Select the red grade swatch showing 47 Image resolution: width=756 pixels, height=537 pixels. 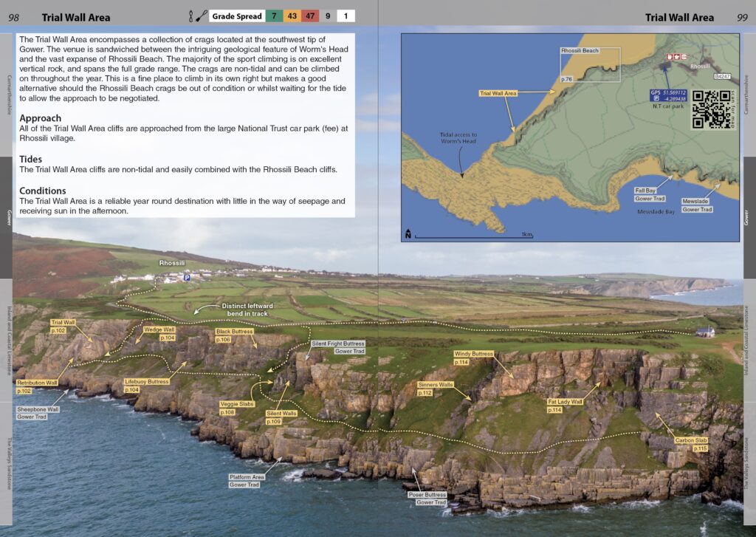click(x=310, y=16)
